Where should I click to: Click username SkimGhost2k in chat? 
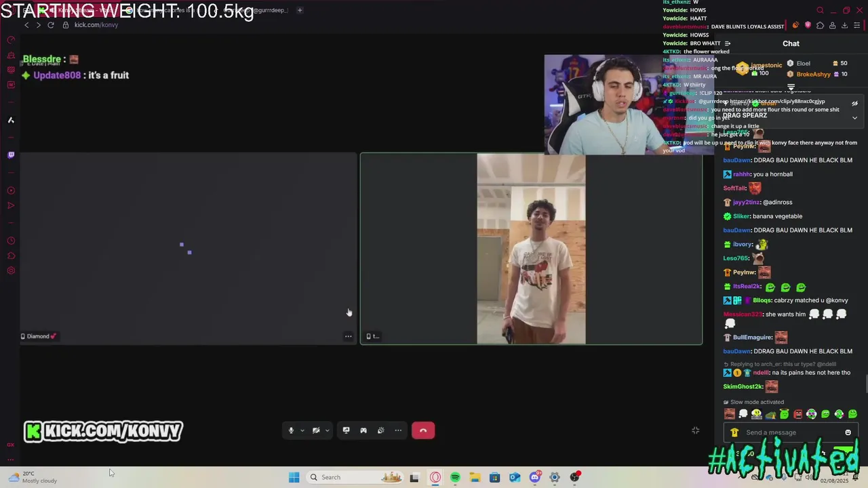coord(743,386)
